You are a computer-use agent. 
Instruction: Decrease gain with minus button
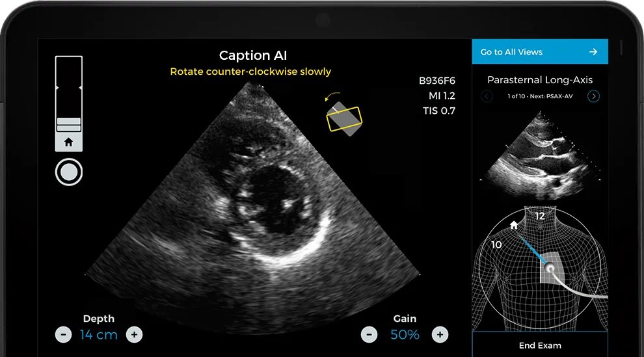pyautogui.click(x=369, y=335)
